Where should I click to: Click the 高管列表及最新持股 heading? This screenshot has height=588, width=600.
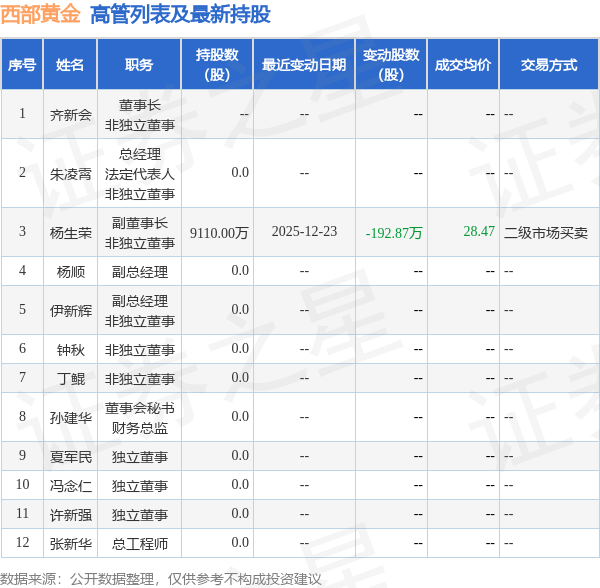pyautogui.click(x=180, y=15)
